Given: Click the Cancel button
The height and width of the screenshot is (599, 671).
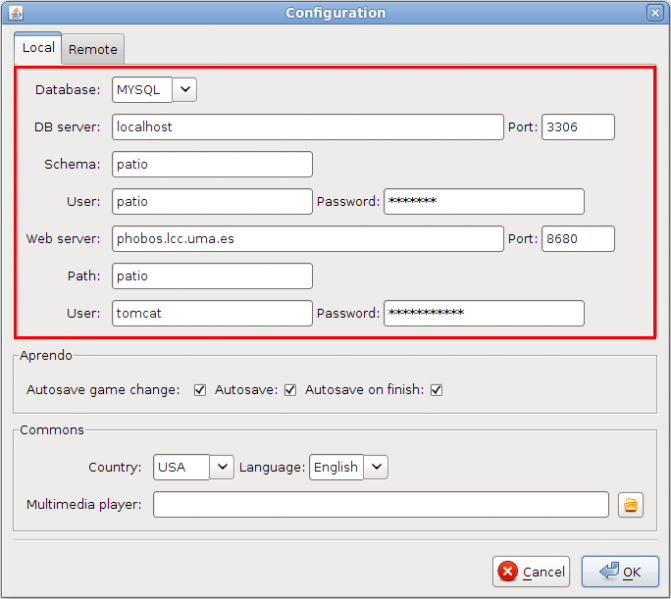Looking at the screenshot, I should click(531, 572).
